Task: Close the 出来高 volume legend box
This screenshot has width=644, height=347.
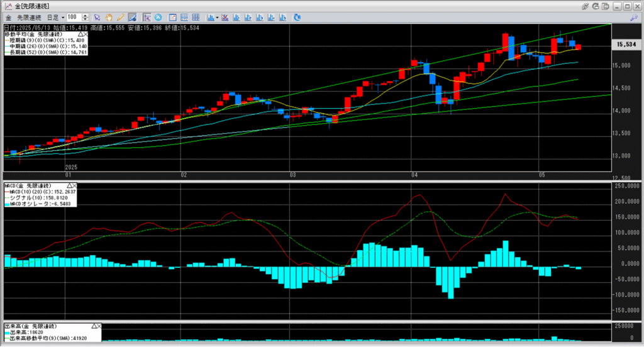Action: click(98, 326)
